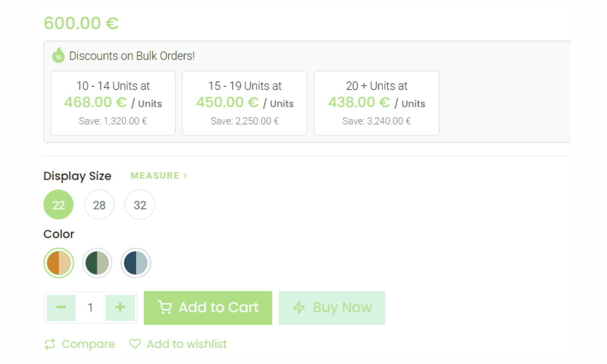Pick the navy blue color swatch
Image resolution: width=607 pixels, height=364 pixels.
(x=136, y=263)
